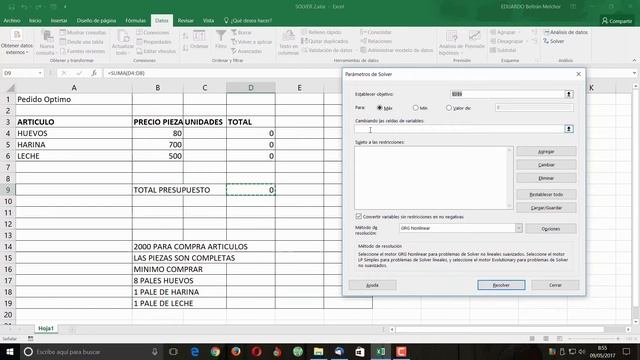Switch to the Inicio tab
This screenshot has height=360, width=640.
click(35, 20)
